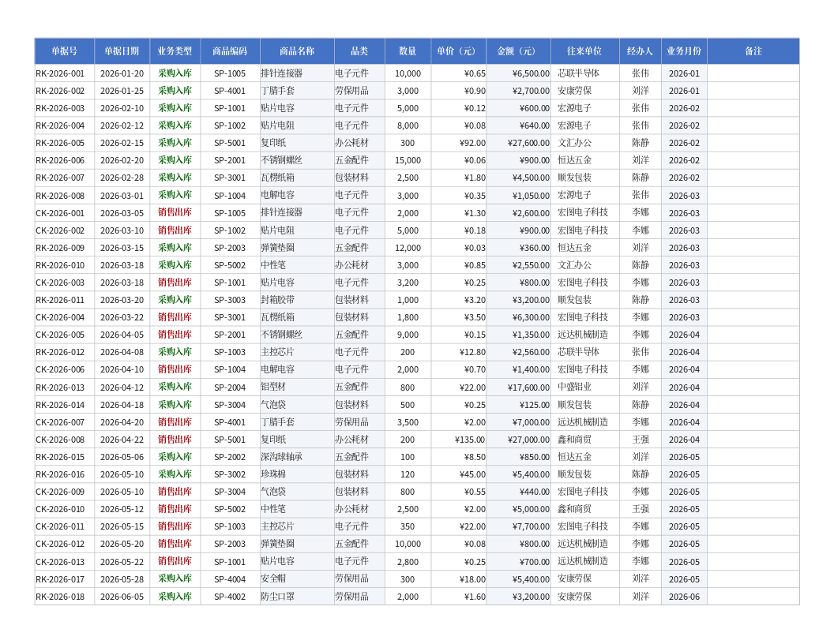Select quantity 12,000

tap(408, 248)
